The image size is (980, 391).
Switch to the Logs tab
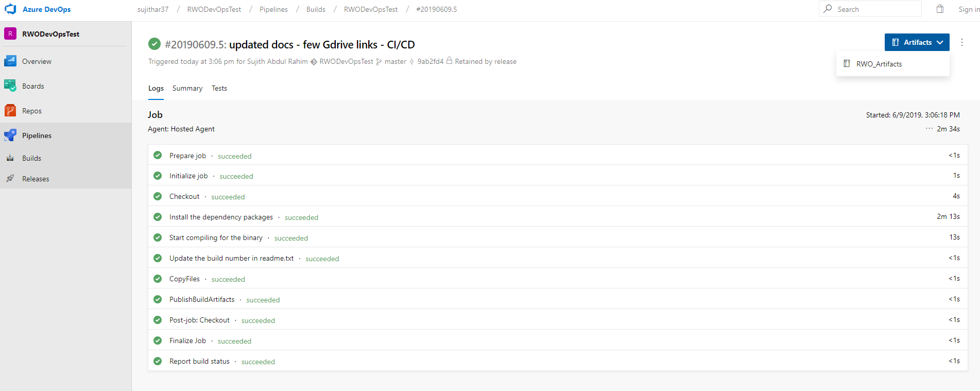click(156, 88)
